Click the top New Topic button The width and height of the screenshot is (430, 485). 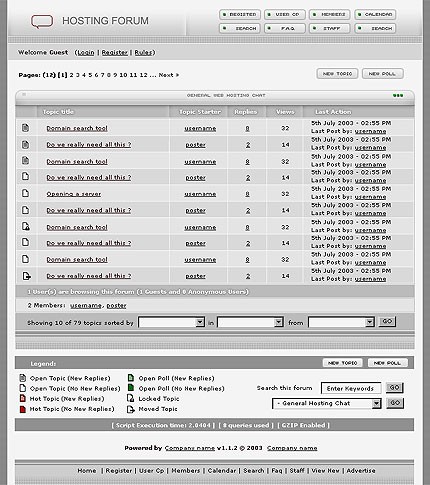pos(337,74)
